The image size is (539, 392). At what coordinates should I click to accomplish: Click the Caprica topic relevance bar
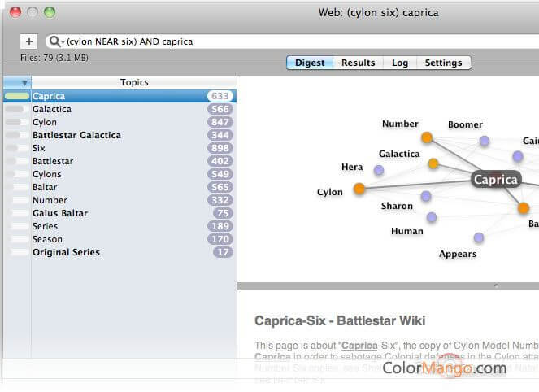tap(17, 96)
